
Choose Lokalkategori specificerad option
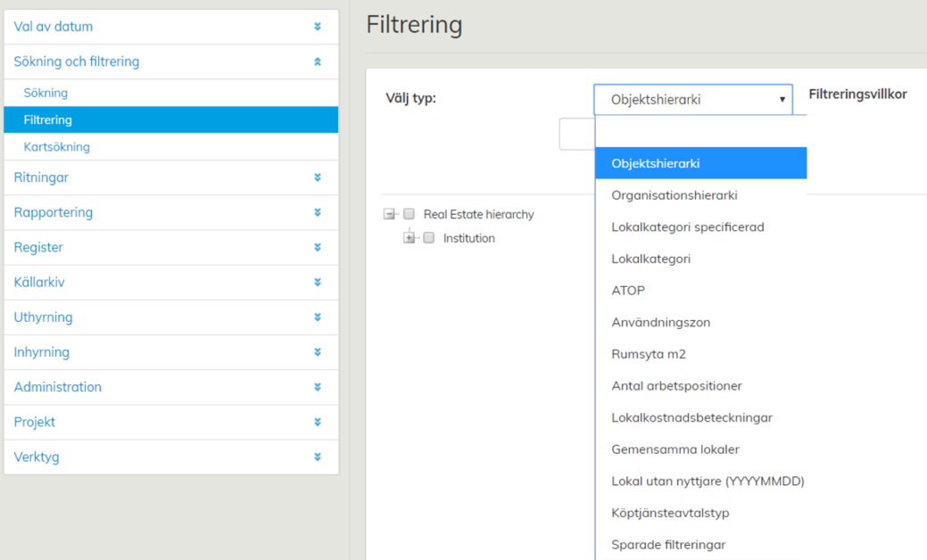pos(687,227)
